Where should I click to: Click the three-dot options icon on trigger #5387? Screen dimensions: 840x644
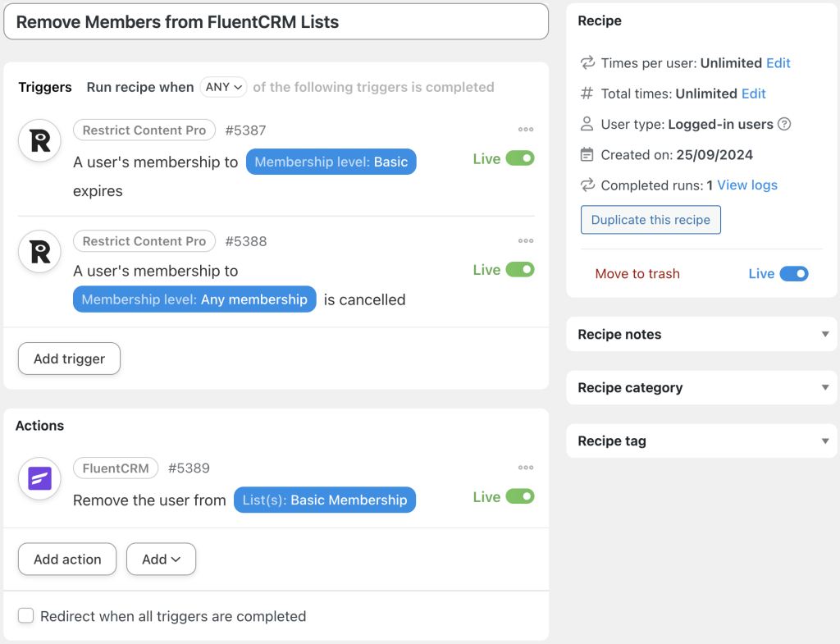point(526,129)
